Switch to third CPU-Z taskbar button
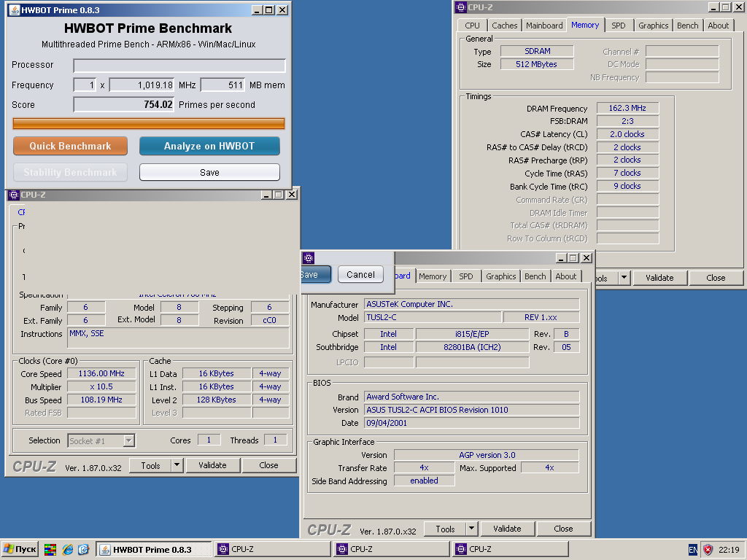The width and height of the screenshot is (747, 560). pos(510,550)
